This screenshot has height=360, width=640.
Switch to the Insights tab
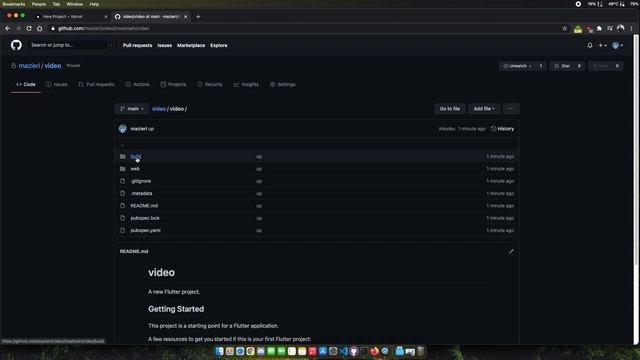pyautogui.click(x=246, y=84)
